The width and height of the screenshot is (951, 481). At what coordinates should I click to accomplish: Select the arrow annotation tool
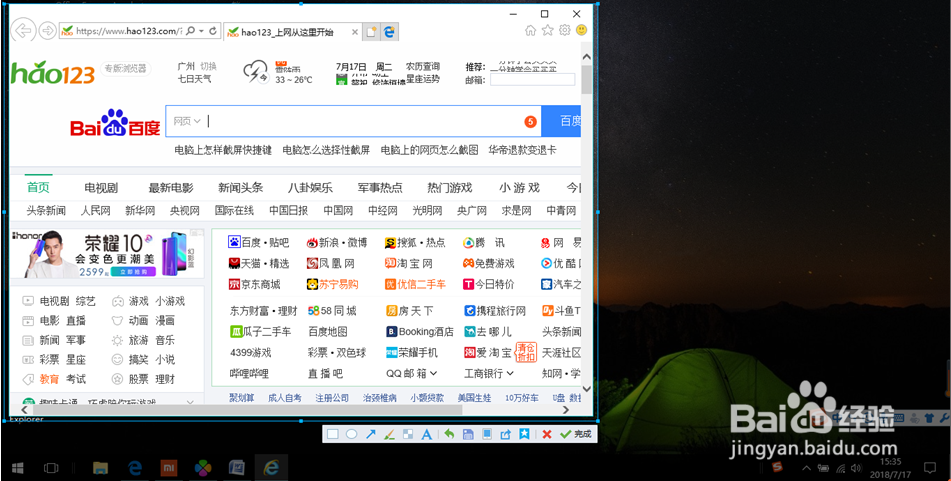371,434
